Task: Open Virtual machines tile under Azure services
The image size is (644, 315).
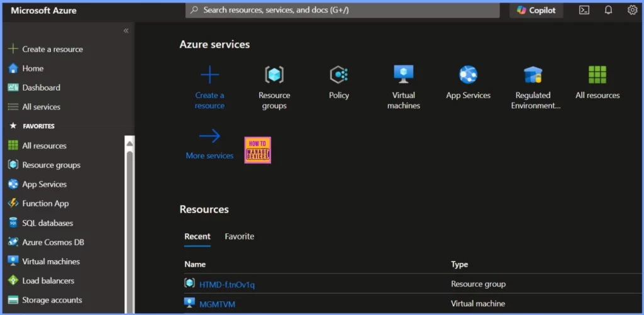Action: [403, 87]
